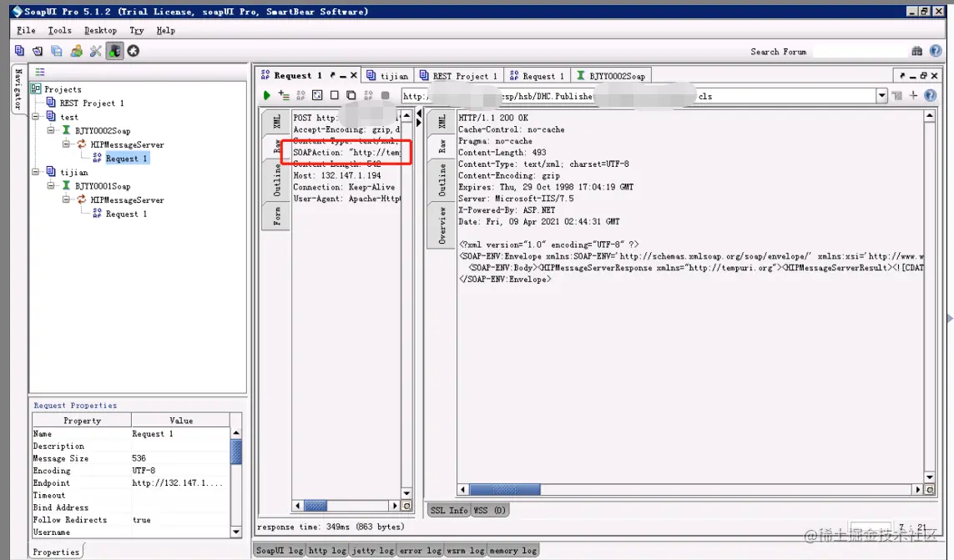The image size is (954, 560).
Task: Click the properties table vertical scrollbar thumb
Action: (236, 452)
